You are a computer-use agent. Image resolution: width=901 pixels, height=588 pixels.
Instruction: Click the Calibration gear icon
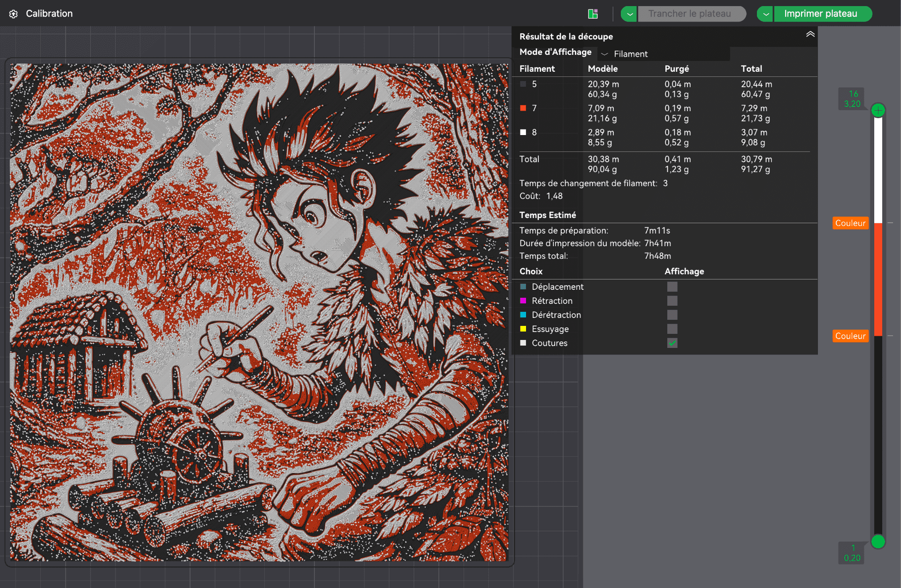pos(14,14)
